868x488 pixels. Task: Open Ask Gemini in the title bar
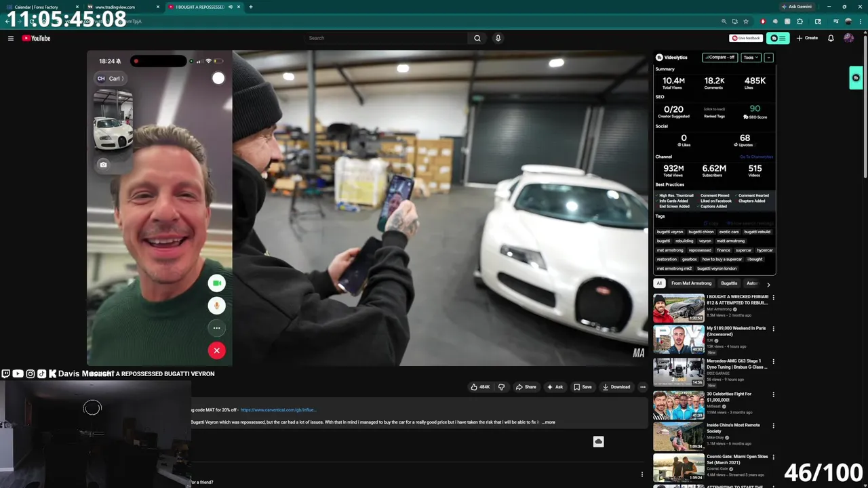pyautogui.click(x=796, y=7)
